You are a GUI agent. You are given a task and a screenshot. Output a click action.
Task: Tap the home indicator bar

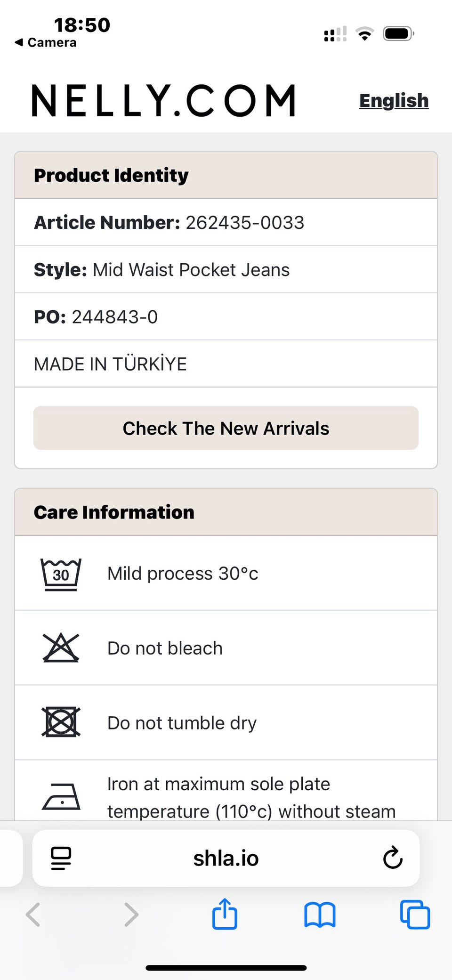point(226,968)
